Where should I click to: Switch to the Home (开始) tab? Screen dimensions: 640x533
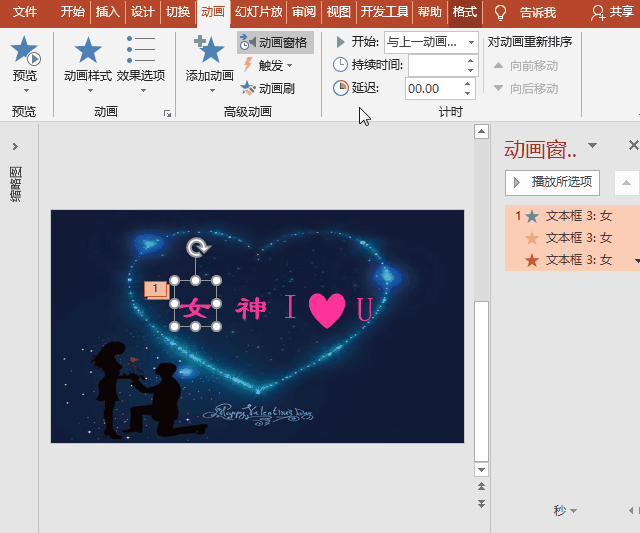click(73, 12)
